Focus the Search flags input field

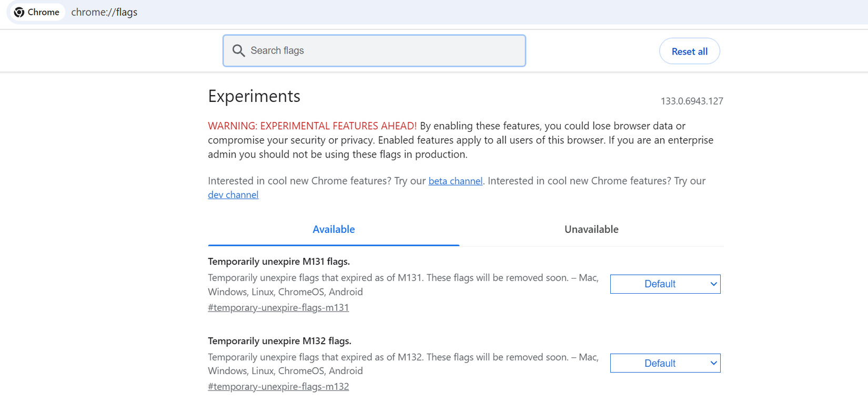click(x=384, y=50)
